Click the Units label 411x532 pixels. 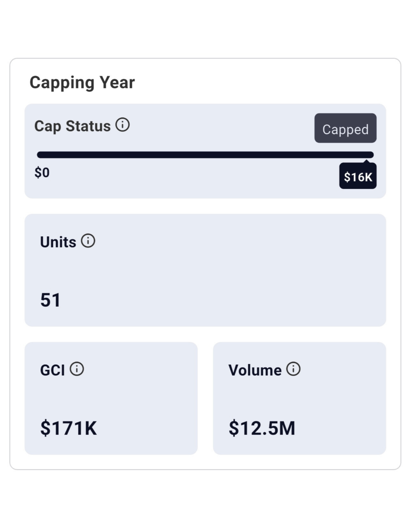click(x=58, y=242)
